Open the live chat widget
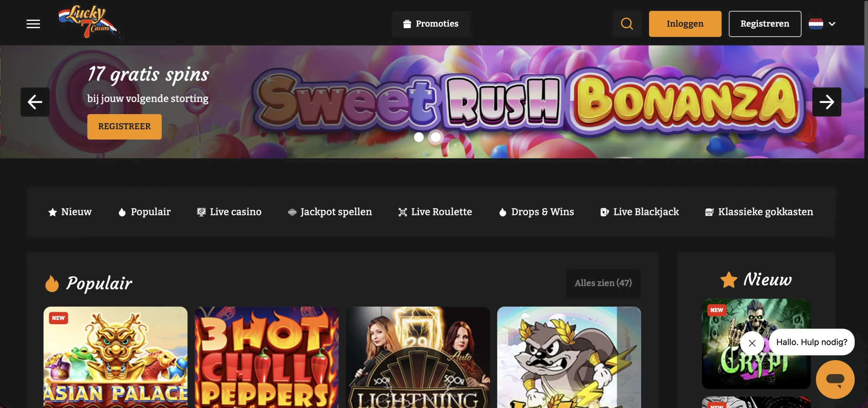The width and height of the screenshot is (868, 408). click(x=835, y=379)
